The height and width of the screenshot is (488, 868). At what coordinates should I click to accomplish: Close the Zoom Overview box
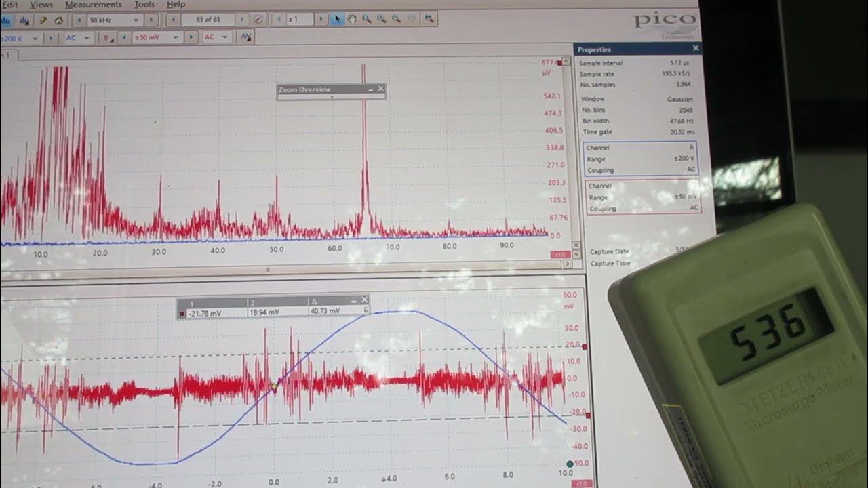(380, 89)
